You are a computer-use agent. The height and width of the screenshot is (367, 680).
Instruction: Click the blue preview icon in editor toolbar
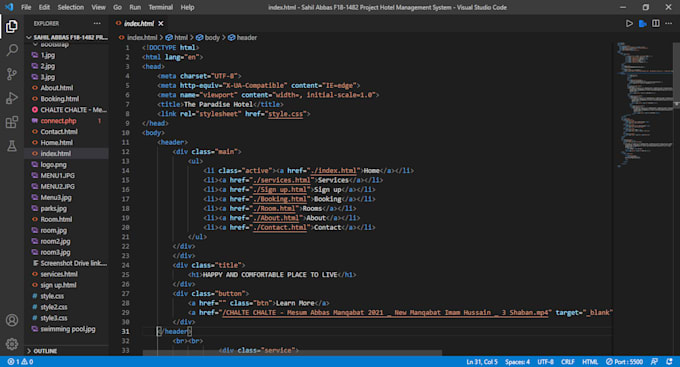(643, 23)
